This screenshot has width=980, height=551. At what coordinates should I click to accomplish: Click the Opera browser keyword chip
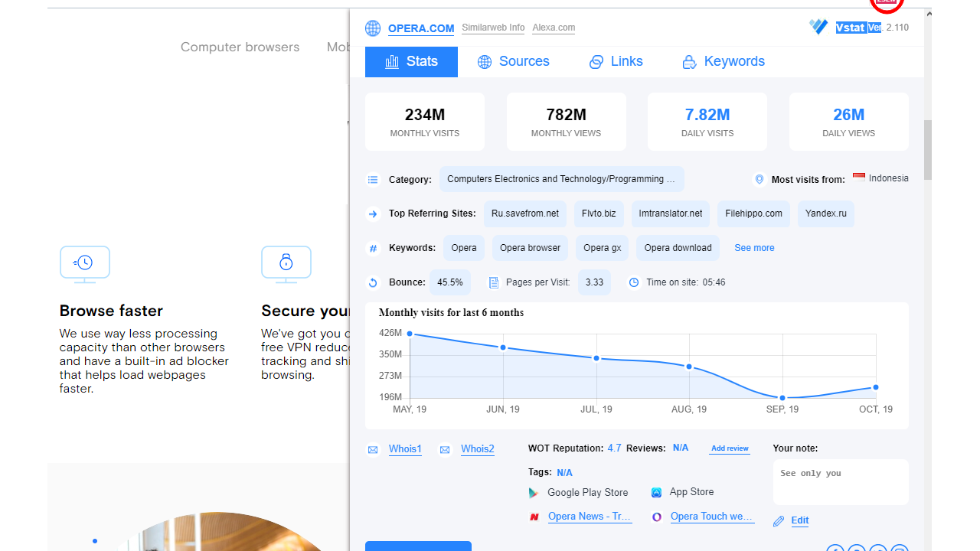[530, 248]
